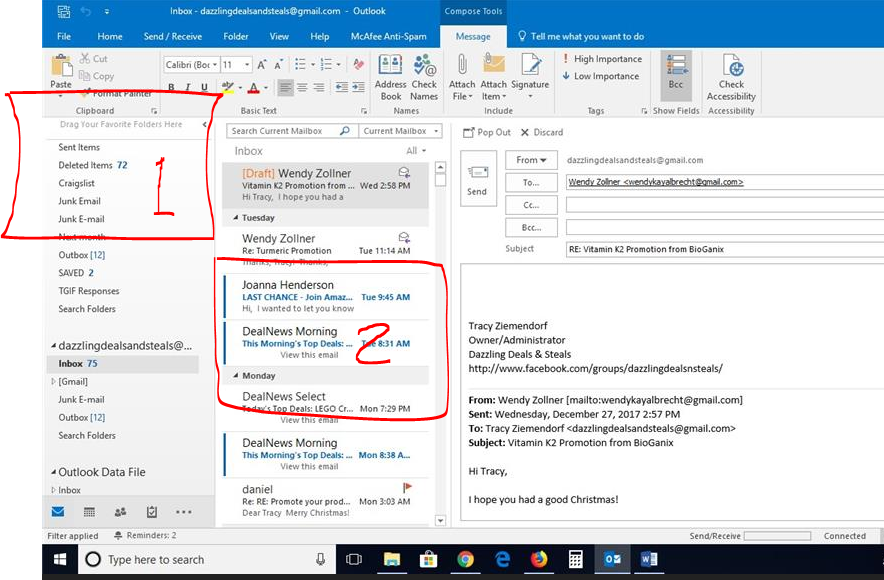Increase font size with grow font icon

262,65
